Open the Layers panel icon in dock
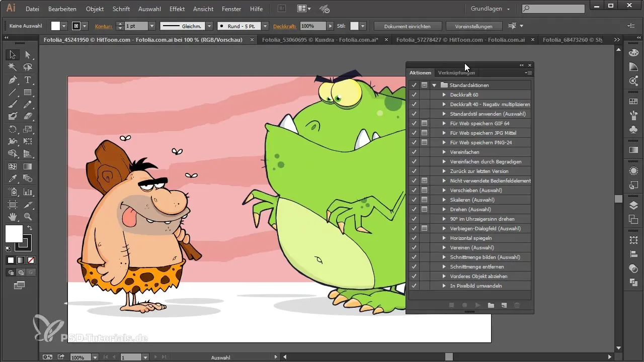The width and height of the screenshot is (644, 362). (633, 205)
